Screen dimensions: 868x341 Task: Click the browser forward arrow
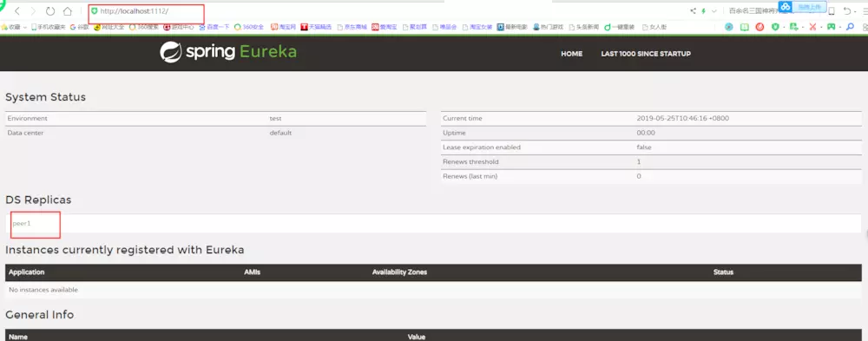tap(33, 11)
